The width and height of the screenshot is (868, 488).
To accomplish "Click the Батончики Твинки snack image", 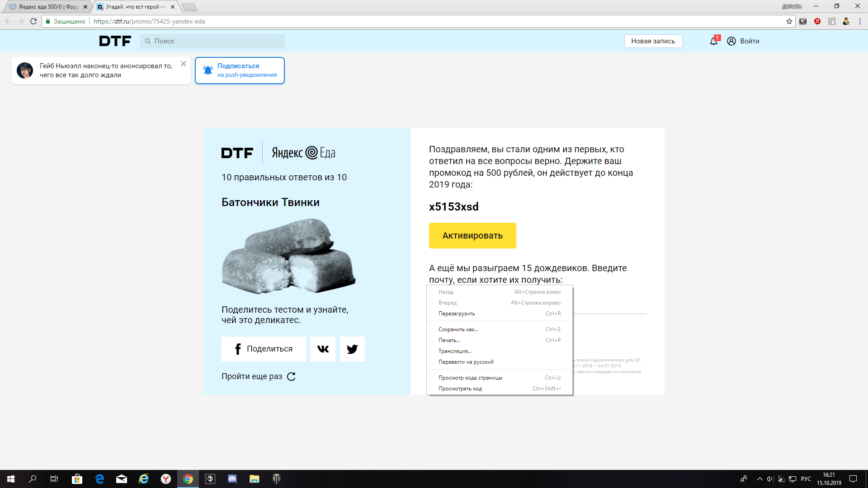I will [288, 256].
